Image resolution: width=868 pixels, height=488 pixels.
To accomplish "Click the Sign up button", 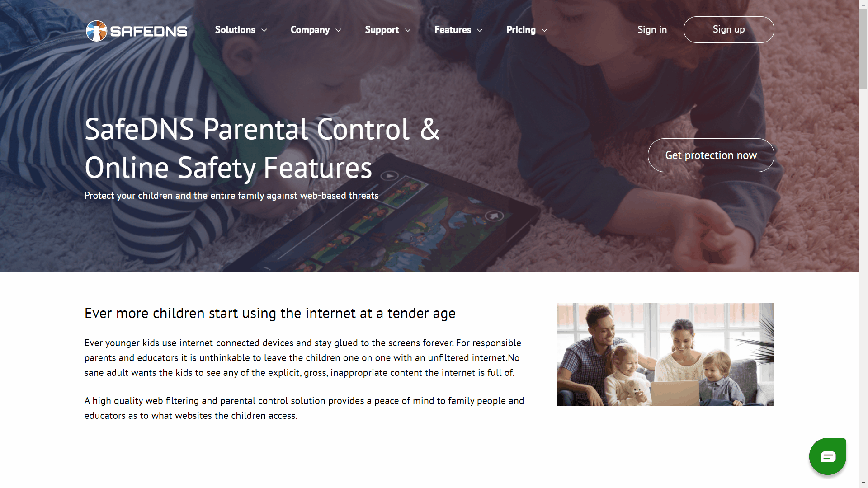I will pos(728,29).
